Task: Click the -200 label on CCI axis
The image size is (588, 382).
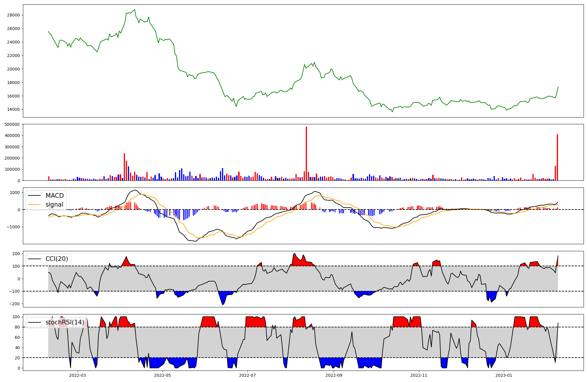Action: click(x=15, y=304)
